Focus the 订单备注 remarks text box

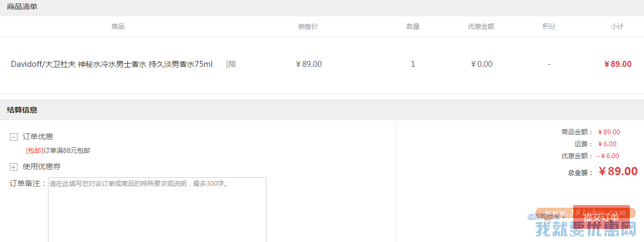157,209
